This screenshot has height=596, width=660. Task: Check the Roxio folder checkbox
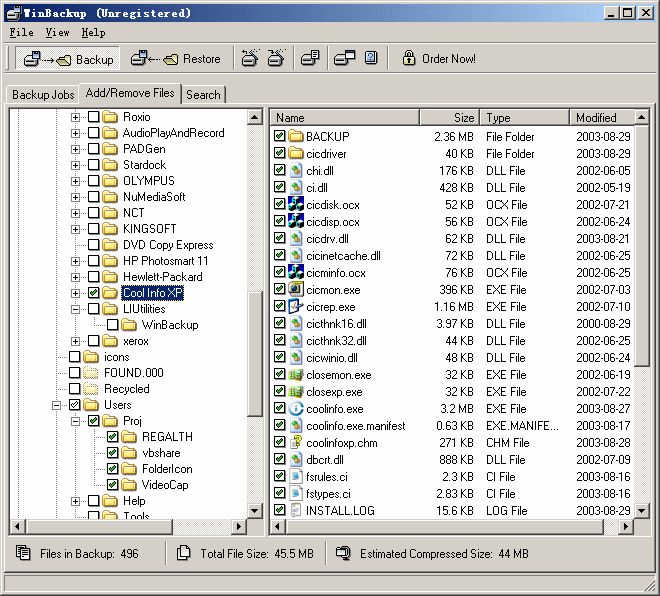pyautogui.click(x=93, y=117)
